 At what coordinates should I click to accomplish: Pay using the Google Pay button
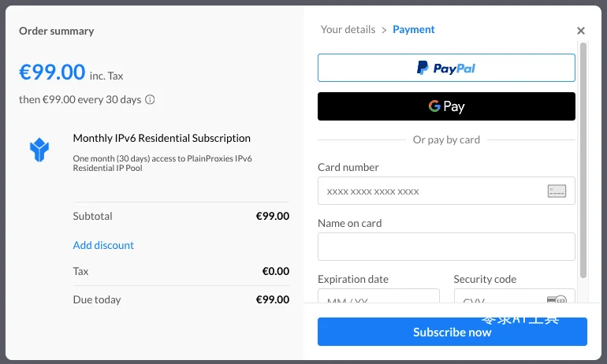[x=446, y=106]
